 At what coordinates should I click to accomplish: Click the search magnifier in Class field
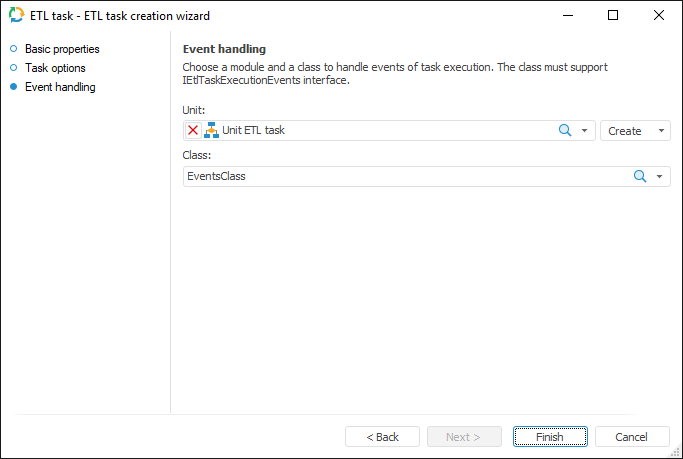[640, 176]
